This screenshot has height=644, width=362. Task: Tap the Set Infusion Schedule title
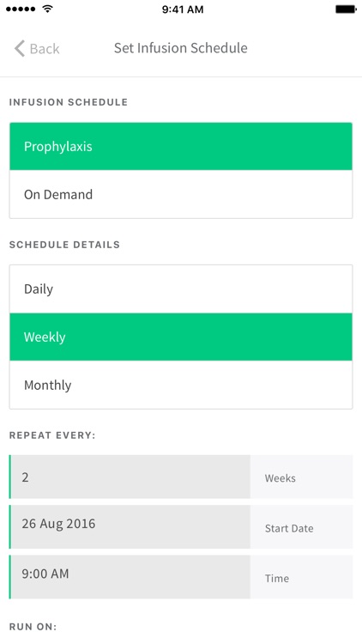pos(181,48)
